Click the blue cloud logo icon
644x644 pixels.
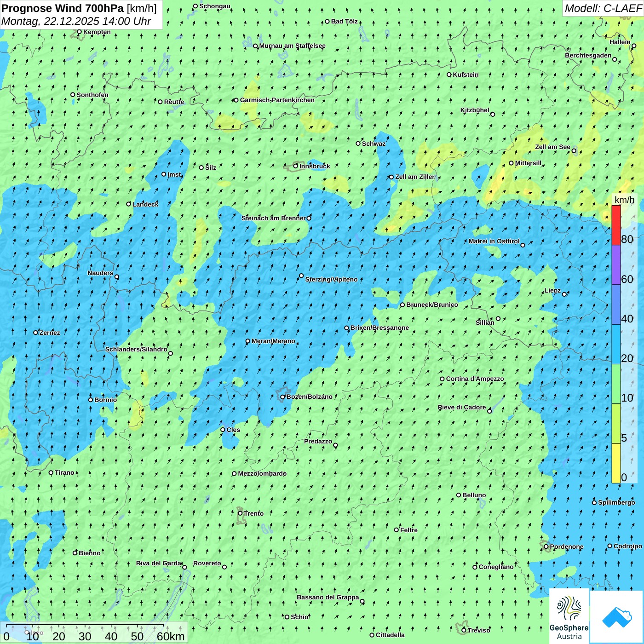pos(616,617)
